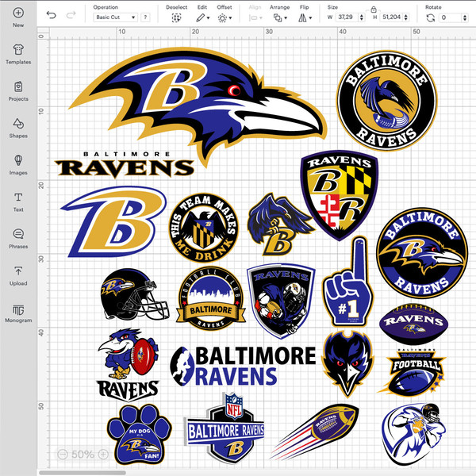The width and height of the screenshot is (476, 476).
Task: Adjust the height stepper arrows
Action: click(406, 17)
